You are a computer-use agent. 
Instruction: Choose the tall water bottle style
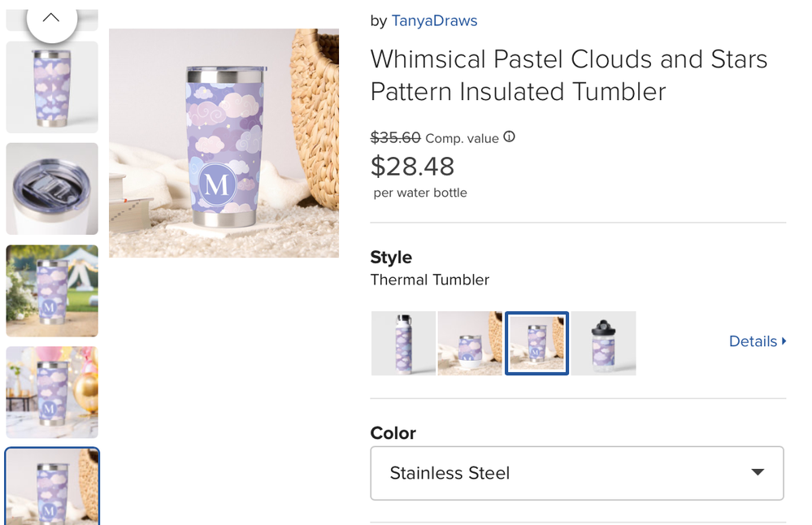point(403,343)
